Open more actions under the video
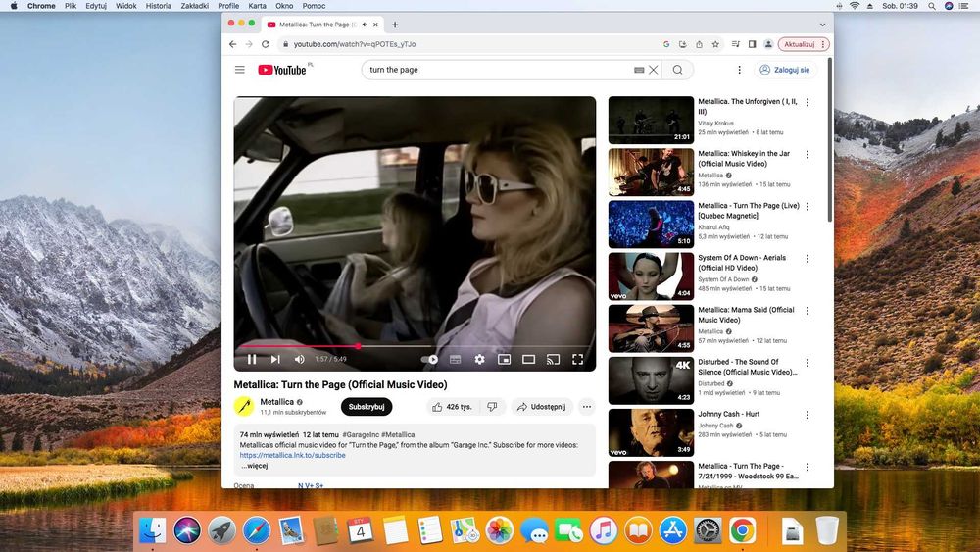 point(586,407)
